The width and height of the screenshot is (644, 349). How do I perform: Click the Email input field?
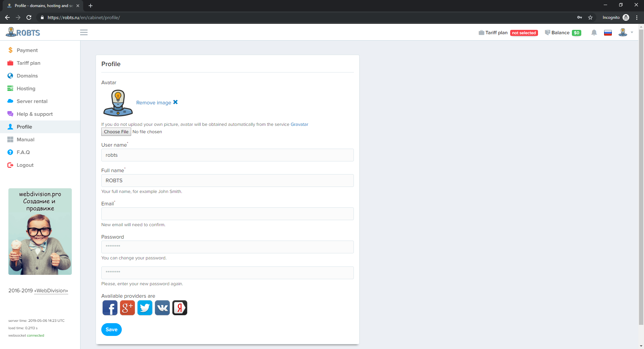point(227,214)
